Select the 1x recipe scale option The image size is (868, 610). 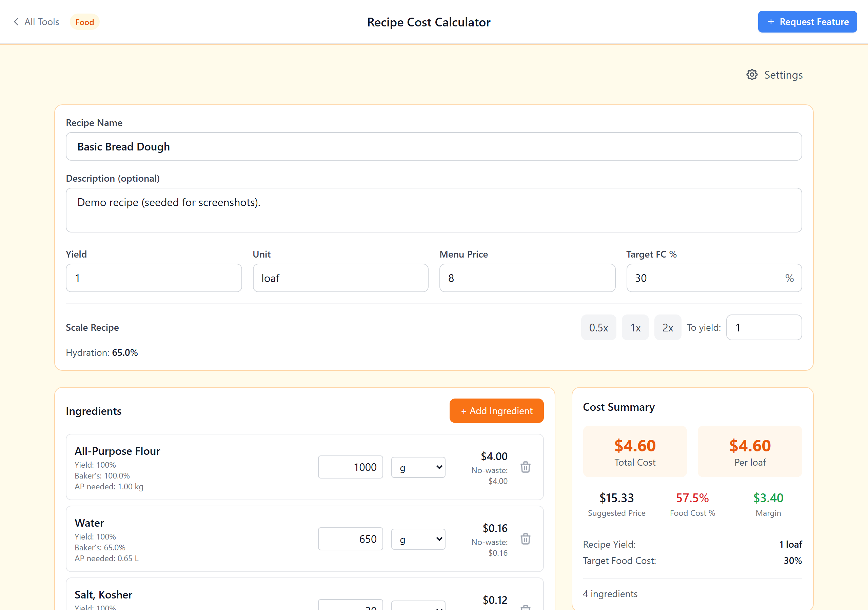(635, 327)
